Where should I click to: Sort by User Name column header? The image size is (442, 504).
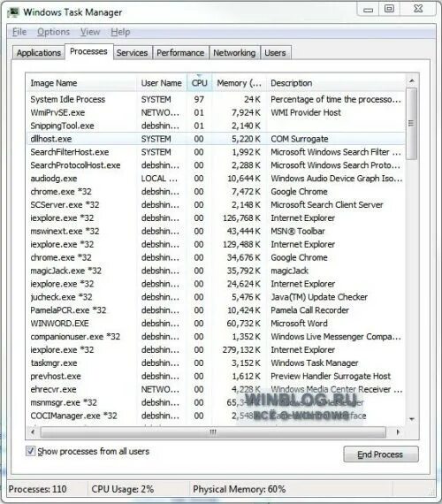(162, 83)
